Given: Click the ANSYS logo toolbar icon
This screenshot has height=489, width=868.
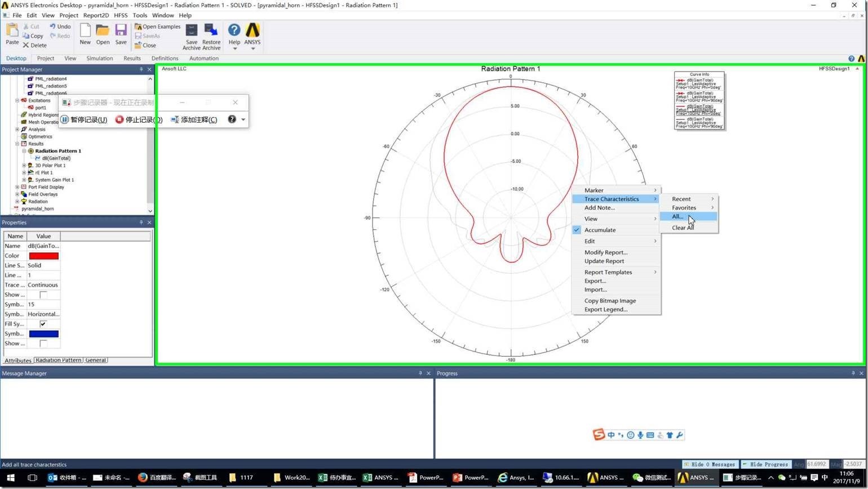Looking at the screenshot, I should [253, 30].
